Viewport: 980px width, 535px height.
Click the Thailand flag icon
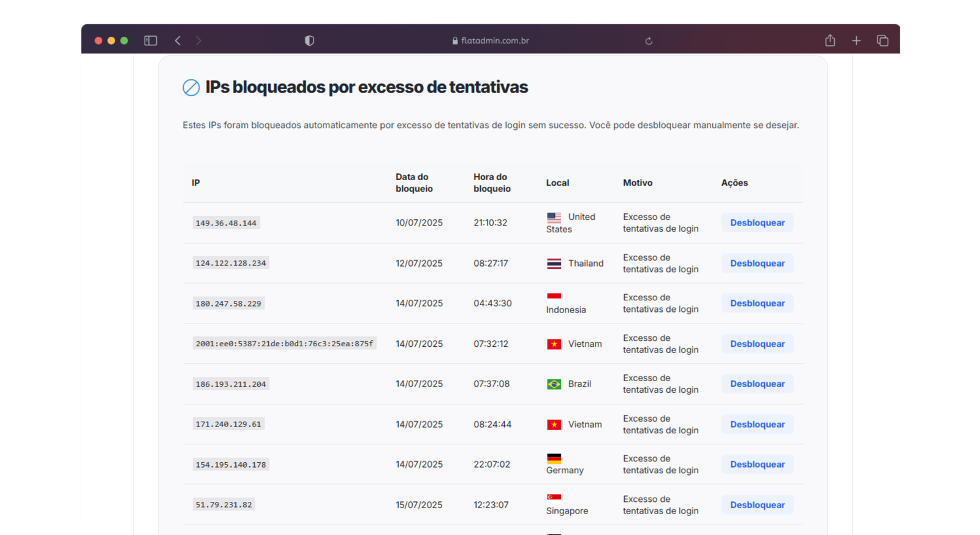point(554,264)
